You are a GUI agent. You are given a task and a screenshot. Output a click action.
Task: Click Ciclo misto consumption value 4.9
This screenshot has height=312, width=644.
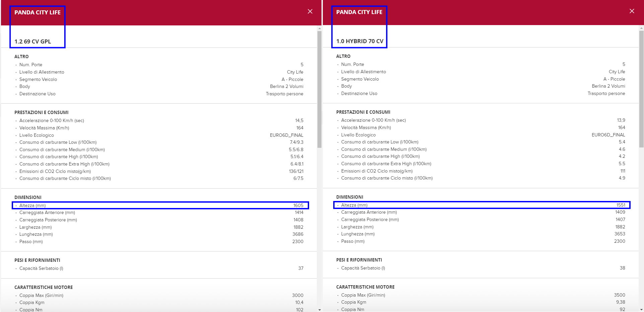pyautogui.click(x=622, y=178)
